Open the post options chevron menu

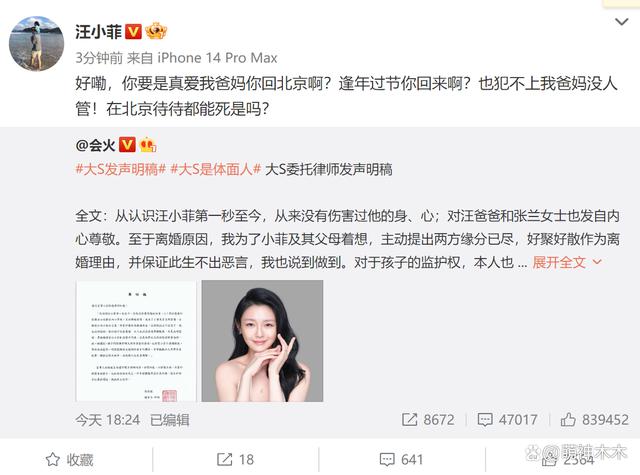click(x=621, y=22)
